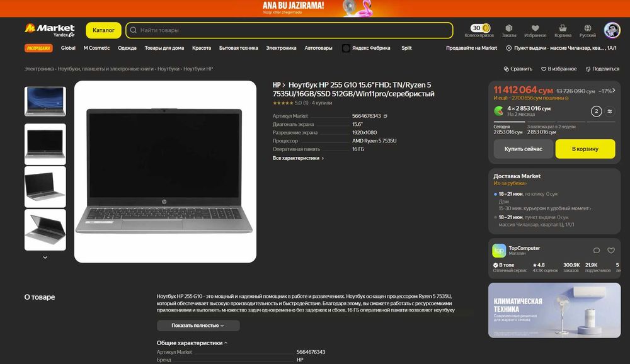Open TopComputer store name link
Viewport: 630px width, 364px height.
524,248
